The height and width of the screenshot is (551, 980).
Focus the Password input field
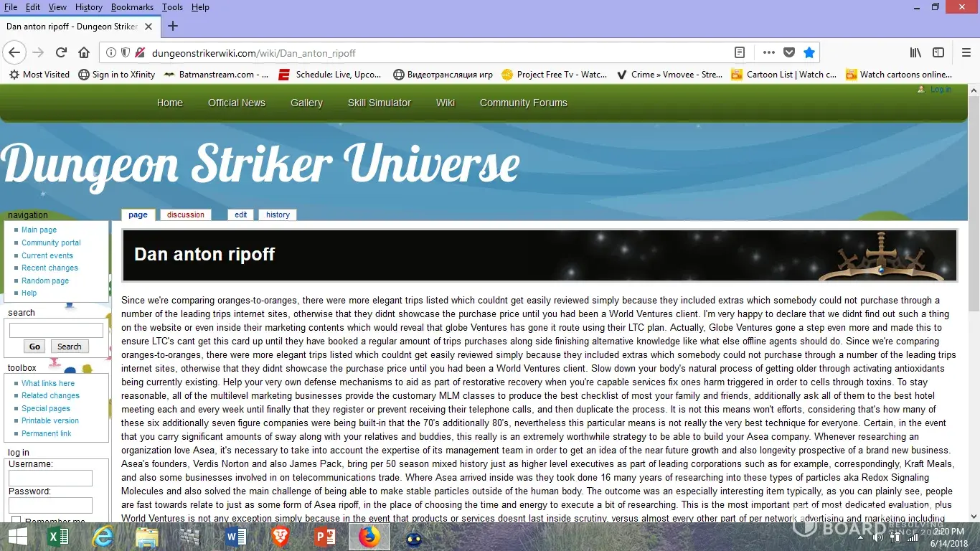(50, 505)
